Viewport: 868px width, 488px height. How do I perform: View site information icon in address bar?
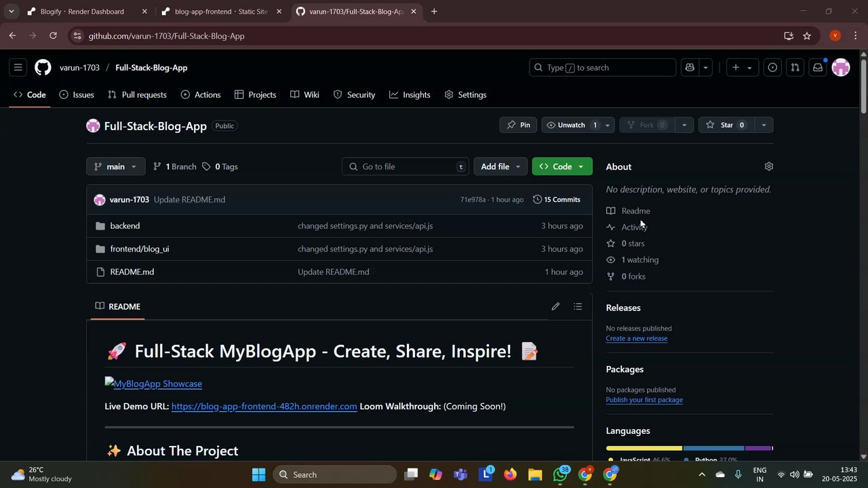click(77, 36)
